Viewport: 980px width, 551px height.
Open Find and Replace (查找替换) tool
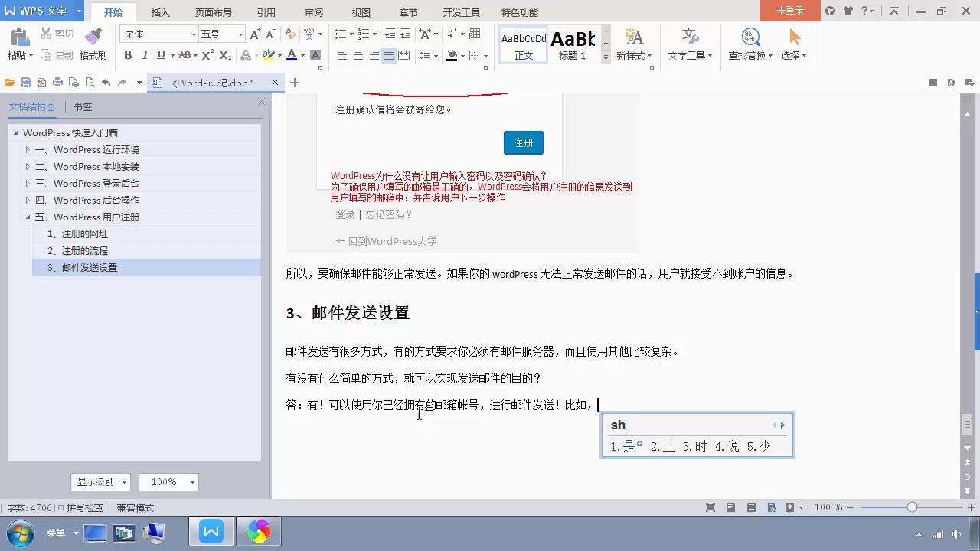pos(750,44)
